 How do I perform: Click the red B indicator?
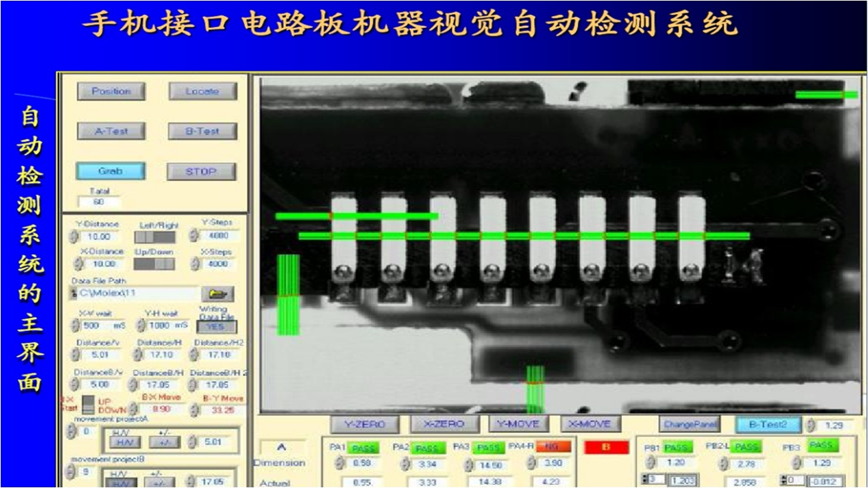(606, 447)
